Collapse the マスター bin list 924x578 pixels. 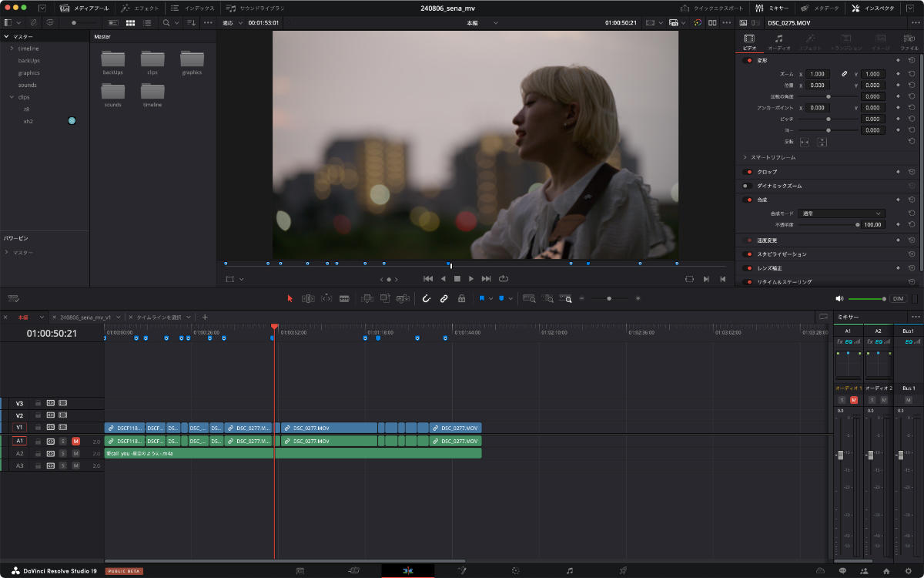7,36
